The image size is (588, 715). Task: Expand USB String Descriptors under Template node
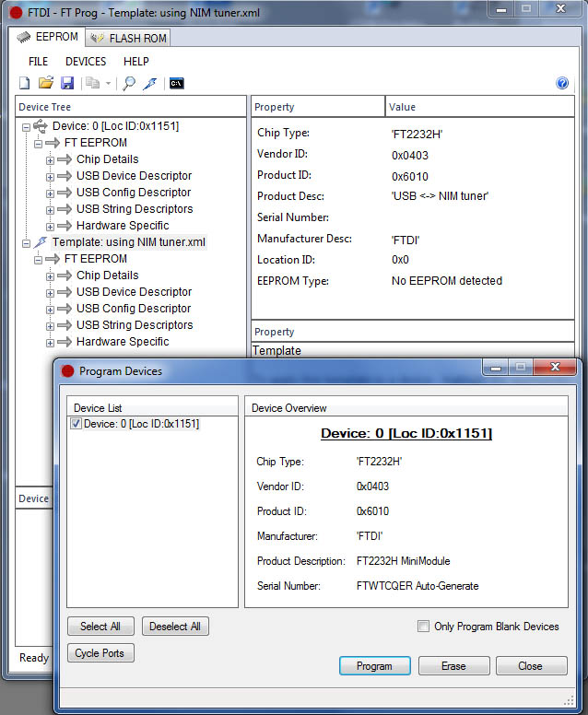click(x=50, y=326)
